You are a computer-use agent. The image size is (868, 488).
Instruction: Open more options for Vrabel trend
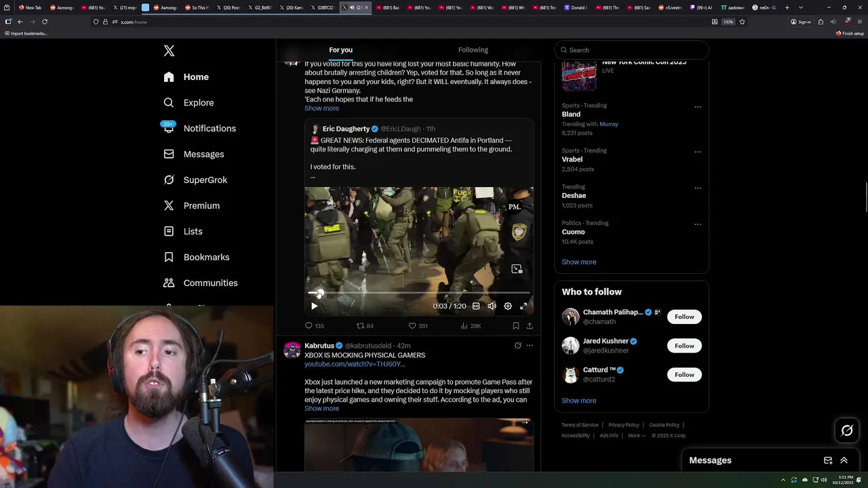(697, 152)
